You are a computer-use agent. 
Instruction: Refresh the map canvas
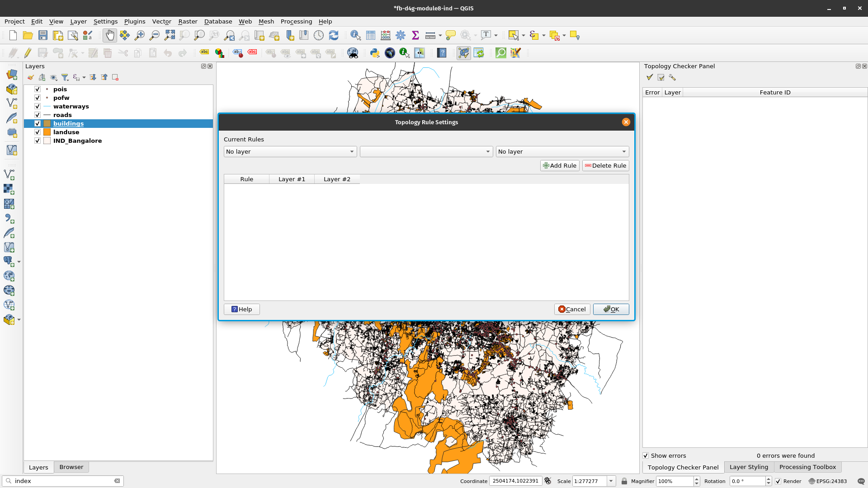pyautogui.click(x=334, y=35)
